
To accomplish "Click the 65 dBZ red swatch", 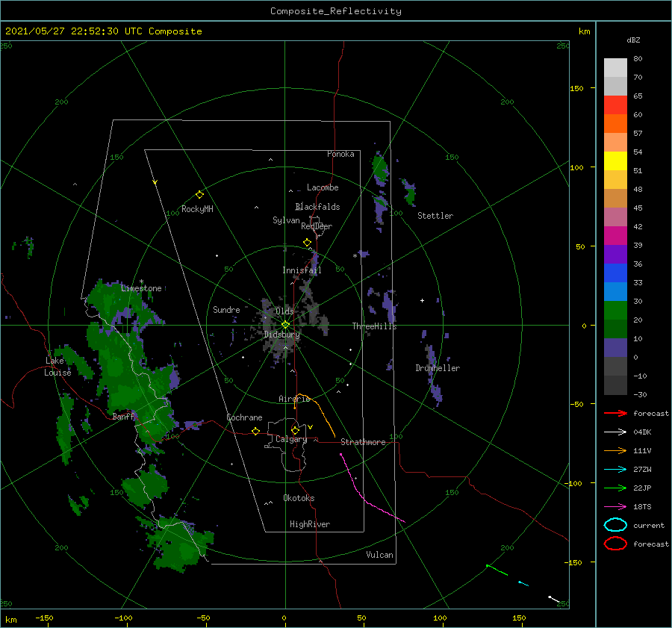I will pyautogui.click(x=615, y=105).
